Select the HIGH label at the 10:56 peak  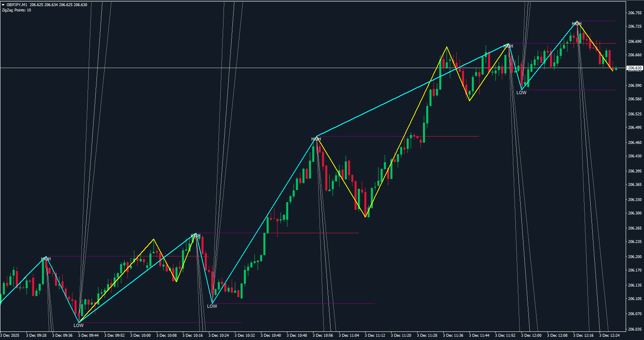point(316,139)
